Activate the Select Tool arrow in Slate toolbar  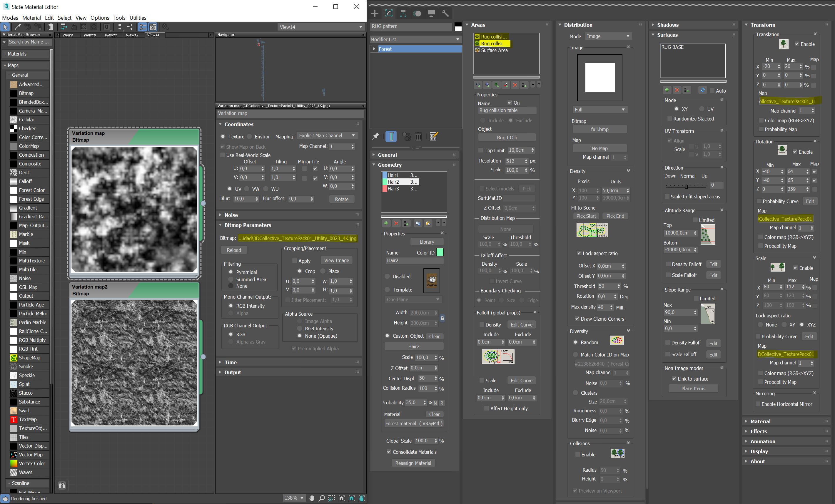[5, 27]
